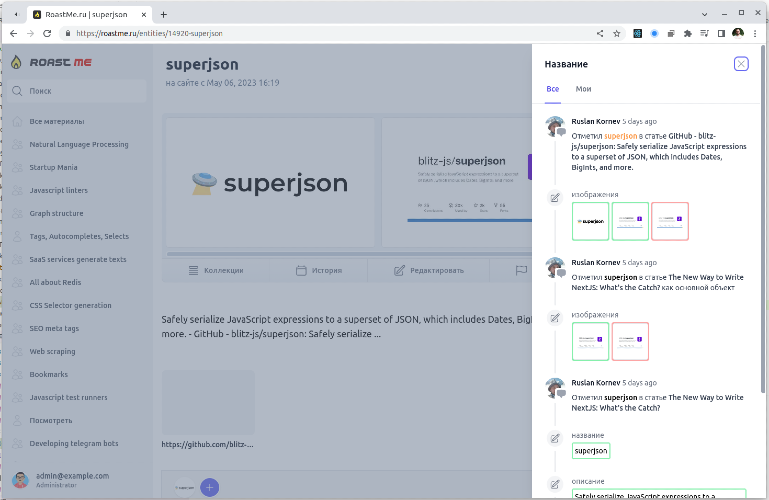769x500 pixels.
Task: Open Graph structure collection
Action: coord(56,214)
